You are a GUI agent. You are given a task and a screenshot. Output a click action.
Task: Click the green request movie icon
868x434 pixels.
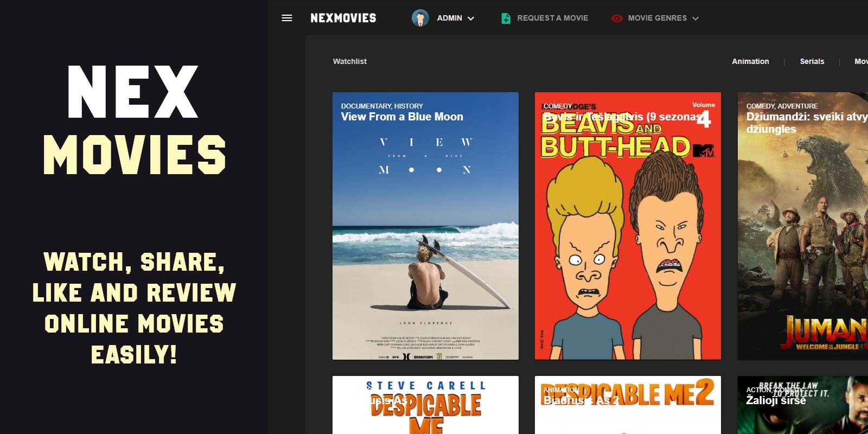(x=506, y=18)
